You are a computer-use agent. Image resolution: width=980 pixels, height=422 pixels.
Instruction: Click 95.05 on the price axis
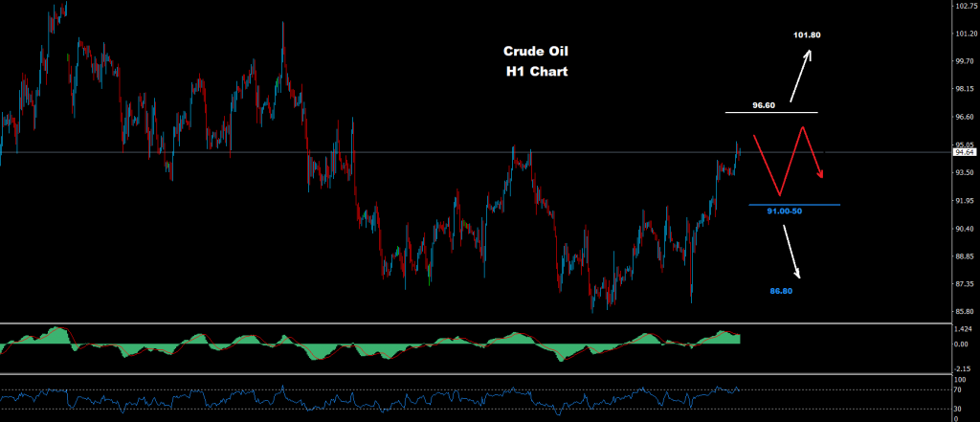[965, 144]
